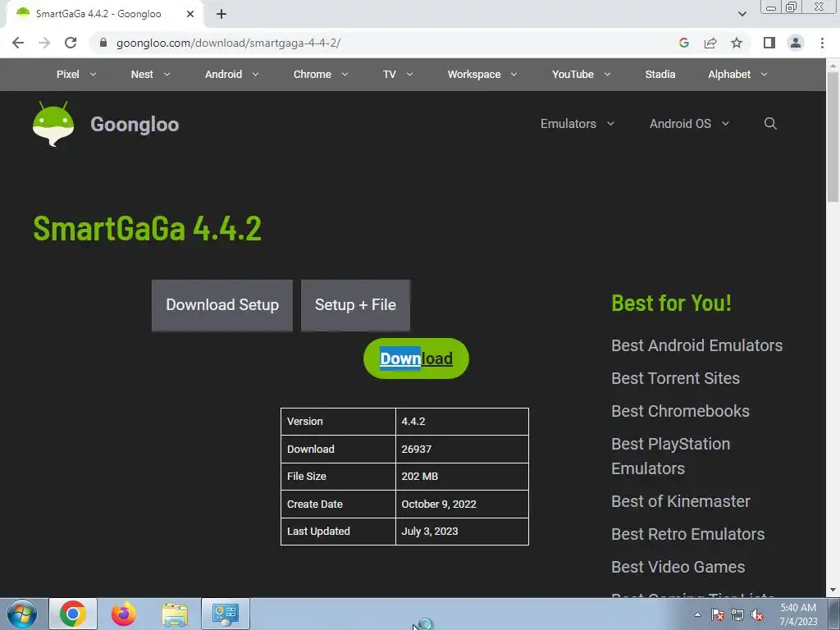Viewport: 840px width, 630px height.
Task: Click the network tray icon
Action: (737, 614)
